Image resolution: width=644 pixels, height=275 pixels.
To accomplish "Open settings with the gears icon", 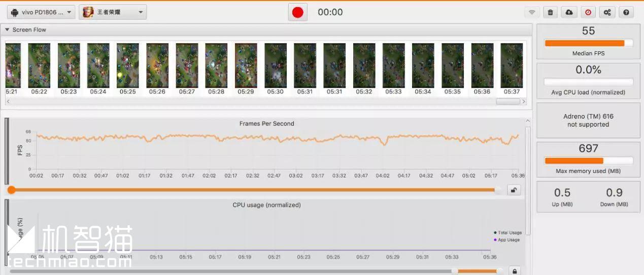I will pos(607,12).
